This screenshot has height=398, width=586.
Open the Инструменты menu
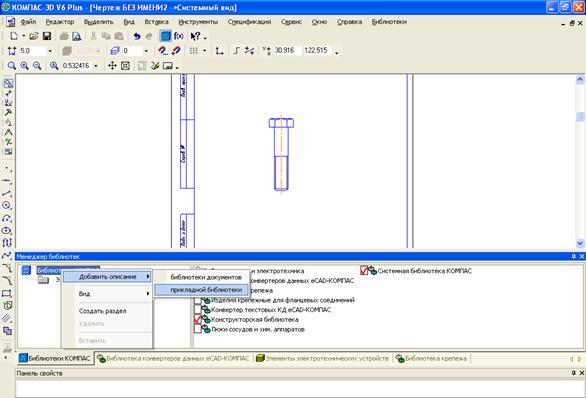tap(198, 22)
